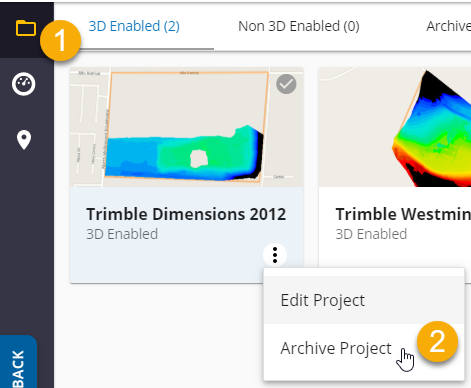The height and width of the screenshot is (388, 471).
Task: Switch to the 3D Enabled (2) tab
Action: tap(134, 26)
